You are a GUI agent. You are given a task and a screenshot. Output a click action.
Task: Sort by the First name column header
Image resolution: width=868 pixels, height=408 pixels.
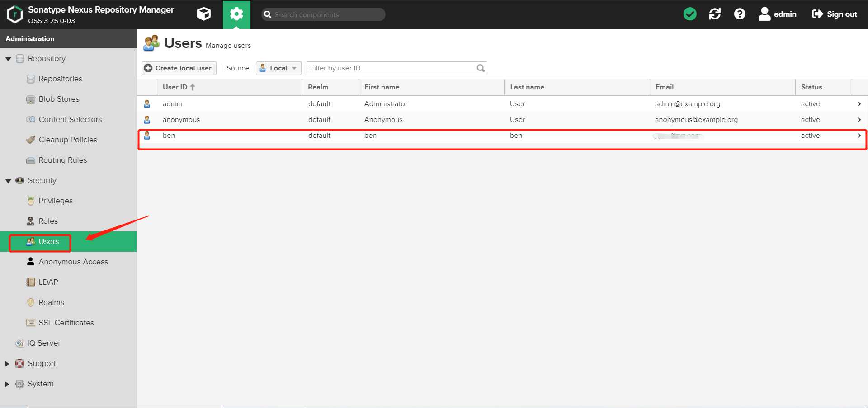coord(431,87)
